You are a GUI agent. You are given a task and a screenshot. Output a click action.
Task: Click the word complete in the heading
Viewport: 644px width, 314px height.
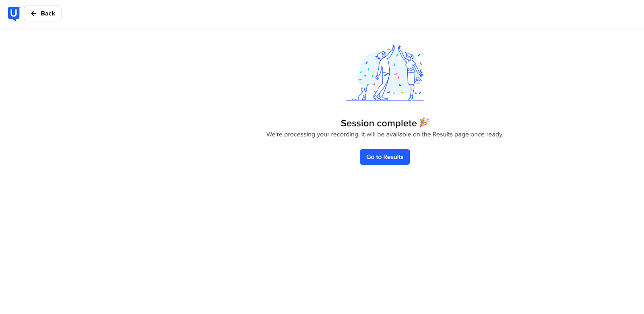tap(397, 123)
